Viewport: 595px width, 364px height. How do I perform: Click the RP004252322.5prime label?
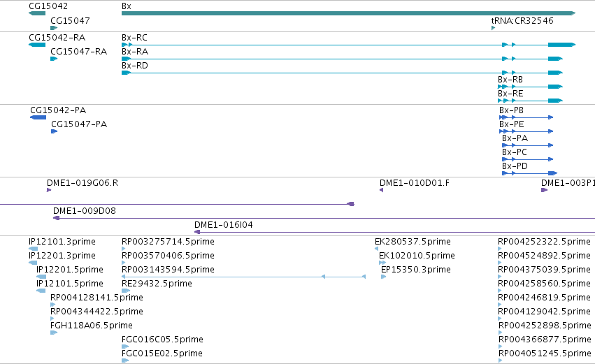(544, 242)
